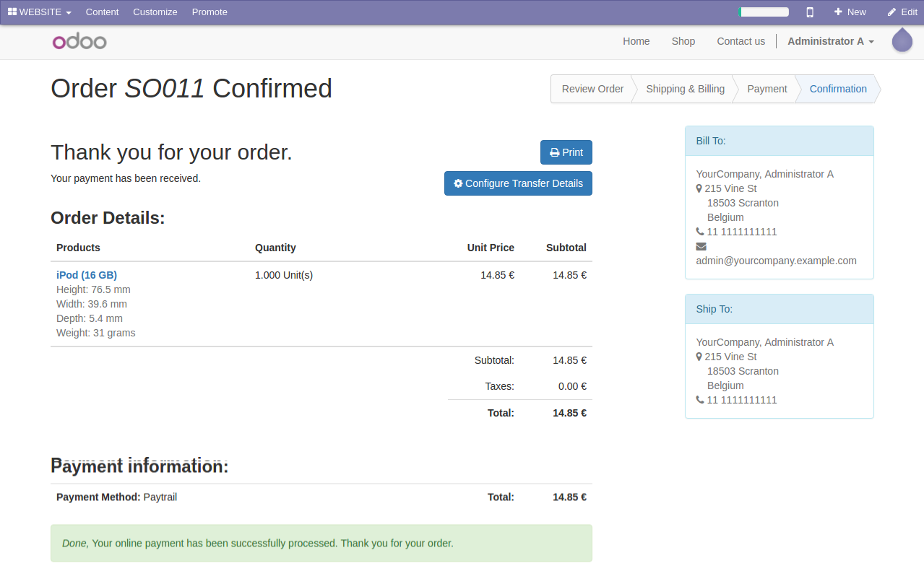Click Configure Transfer Details button
This screenshot has width=924, height=571.
click(518, 183)
